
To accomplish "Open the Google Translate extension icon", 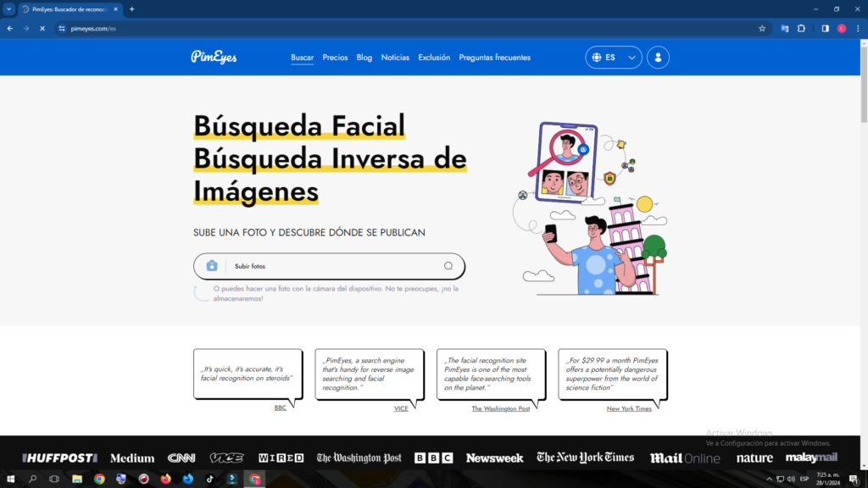I will coord(784,28).
